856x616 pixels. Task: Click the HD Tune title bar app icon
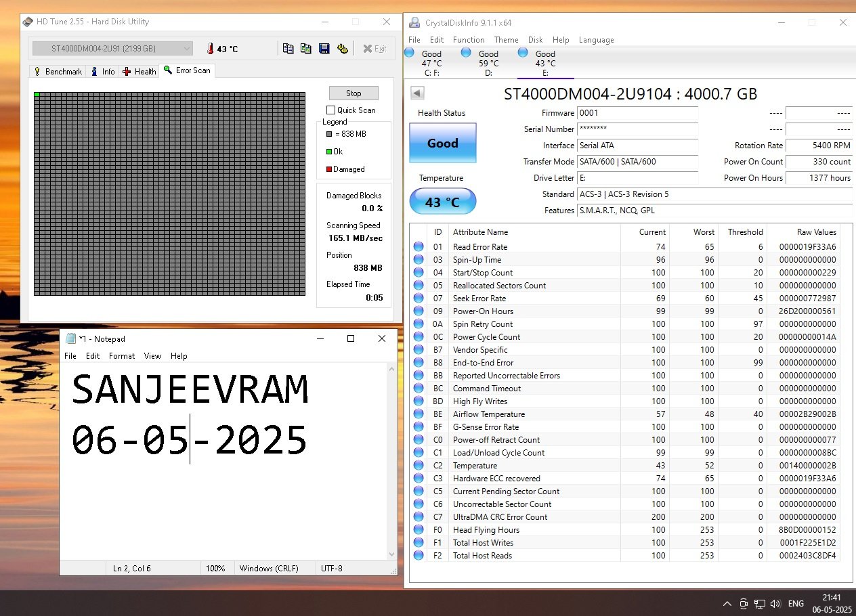pos(28,22)
